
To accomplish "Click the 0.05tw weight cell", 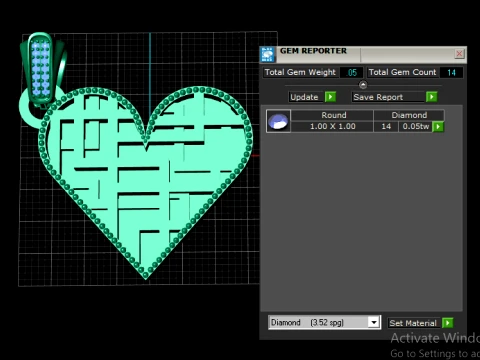I will tap(415, 126).
